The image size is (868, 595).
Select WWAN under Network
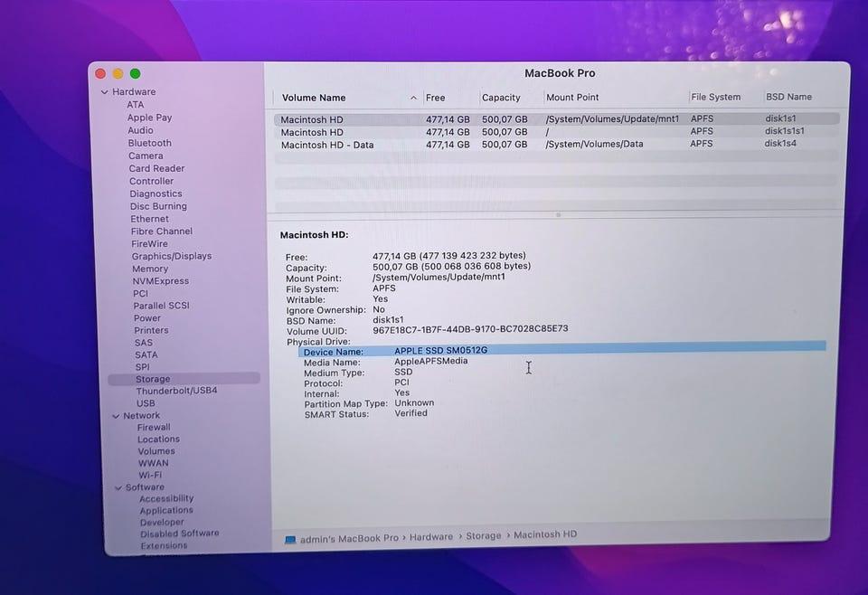click(154, 463)
